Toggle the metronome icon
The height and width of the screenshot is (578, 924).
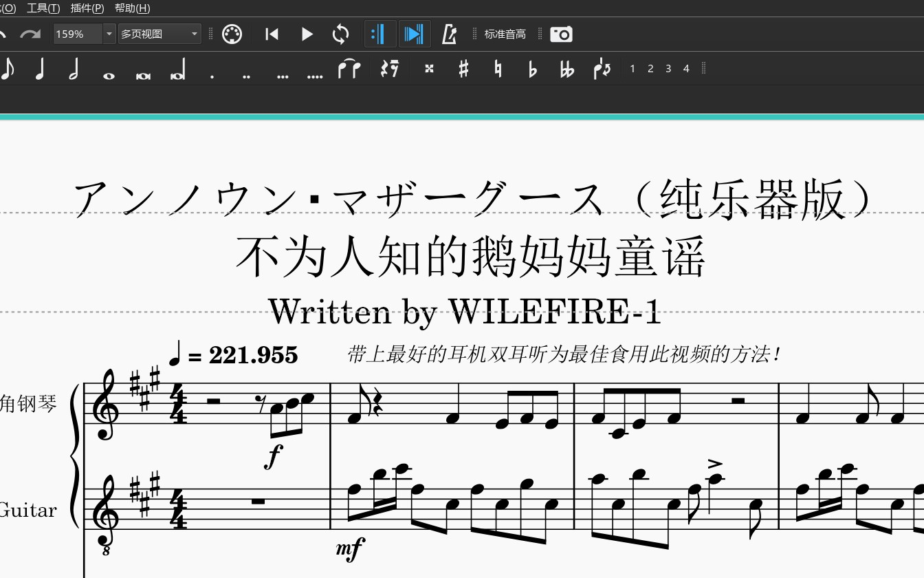[449, 34]
